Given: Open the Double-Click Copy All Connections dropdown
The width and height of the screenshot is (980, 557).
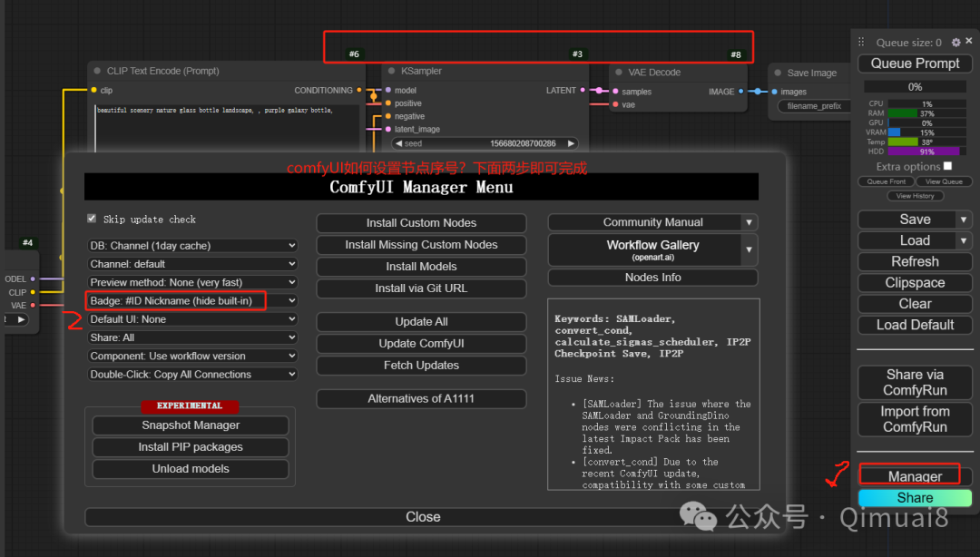Looking at the screenshot, I should (x=192, y=375).
